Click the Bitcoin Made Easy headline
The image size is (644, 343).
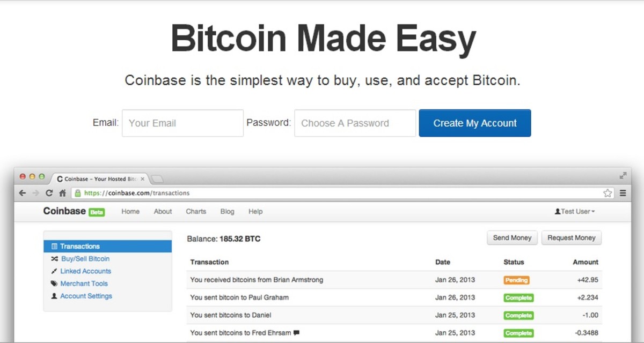[x=323, y=39]
